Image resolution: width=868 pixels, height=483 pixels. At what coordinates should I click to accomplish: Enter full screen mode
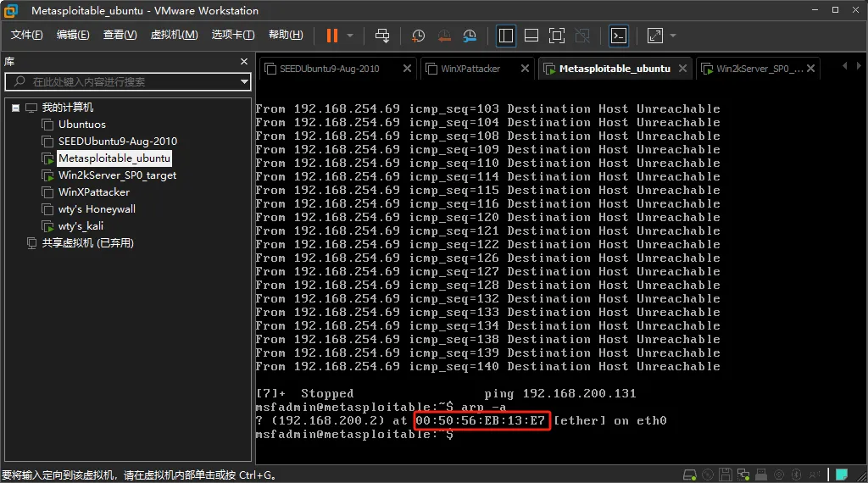point(557,36)
